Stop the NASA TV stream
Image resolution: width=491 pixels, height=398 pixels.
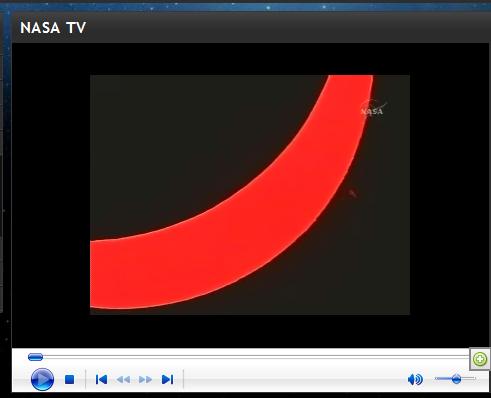(69, 380)
